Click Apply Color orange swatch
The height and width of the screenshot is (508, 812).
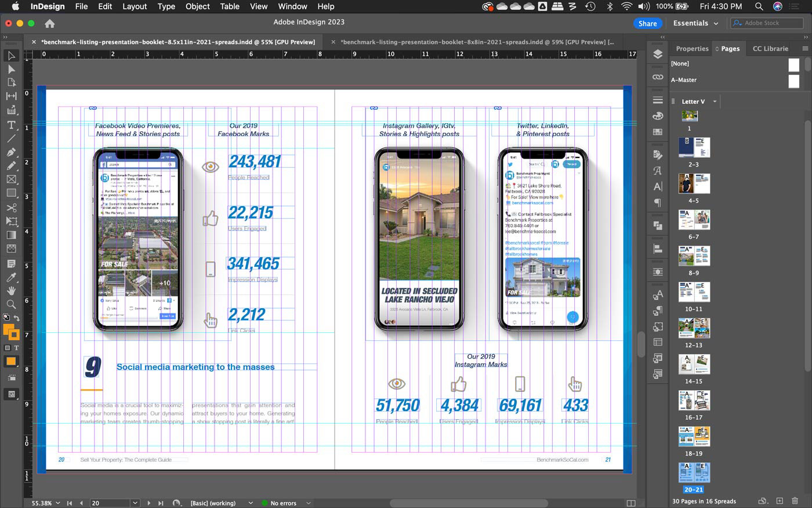point(11,361)
